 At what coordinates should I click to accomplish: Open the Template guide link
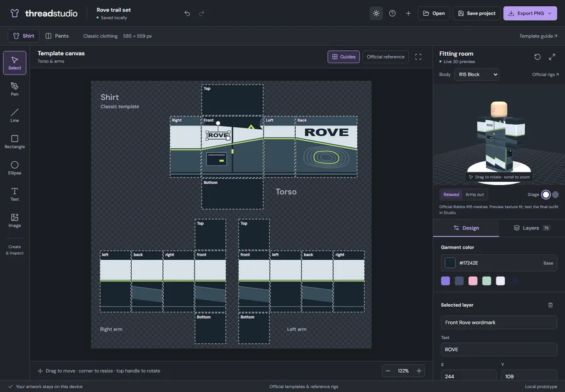(538, 36)
